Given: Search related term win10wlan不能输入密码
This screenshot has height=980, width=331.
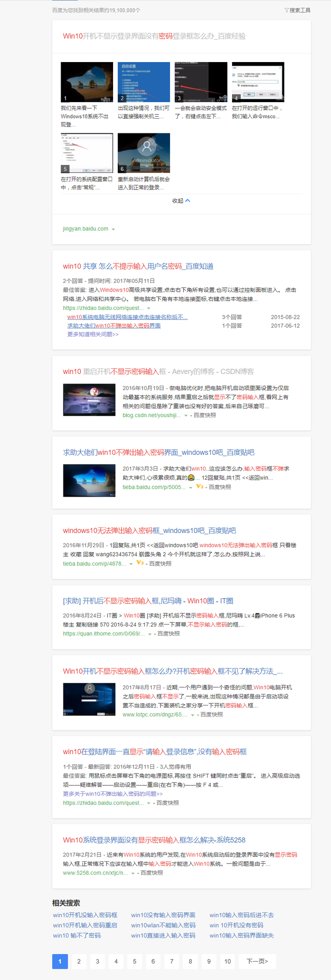Looking at the screenshot, I should tap(163, 925).
